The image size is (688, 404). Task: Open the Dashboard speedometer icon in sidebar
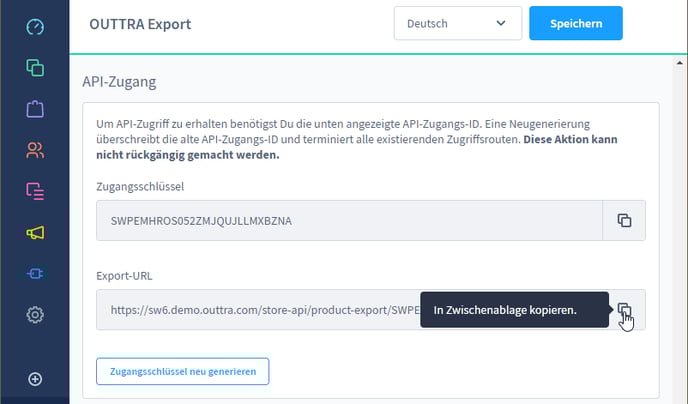tap(35, 27)
